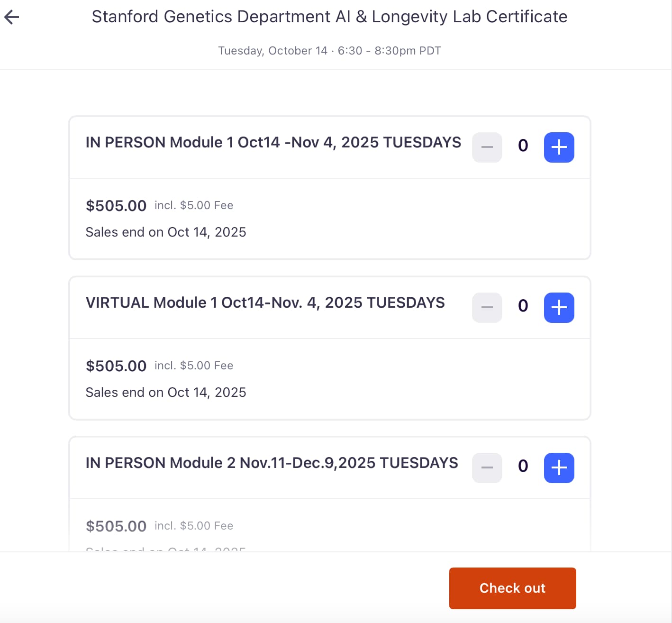Add one IN PERSON Module 1 ticket
672x623 pixels.
pos(559,147)
